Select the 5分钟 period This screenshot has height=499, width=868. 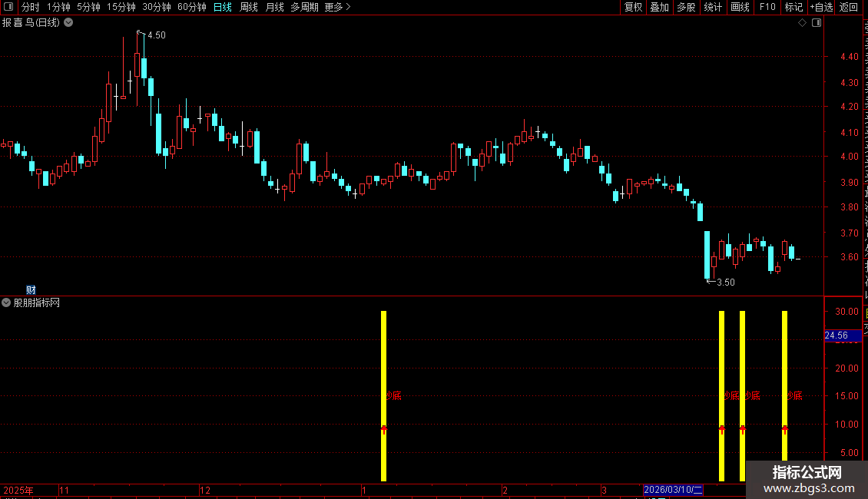pos(88,7)
